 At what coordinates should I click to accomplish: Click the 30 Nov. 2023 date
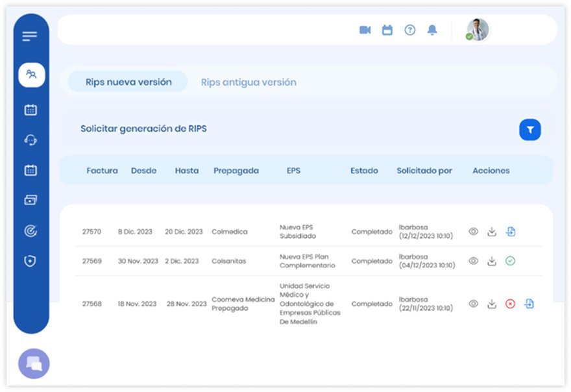pyautogui.click(x=138, y=261)
